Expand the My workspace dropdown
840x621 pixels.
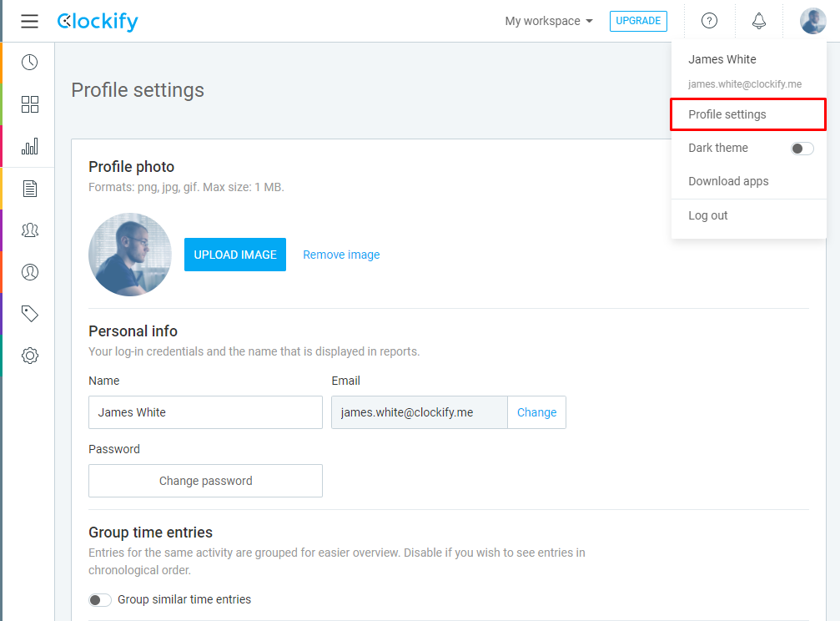click(549, 21)
